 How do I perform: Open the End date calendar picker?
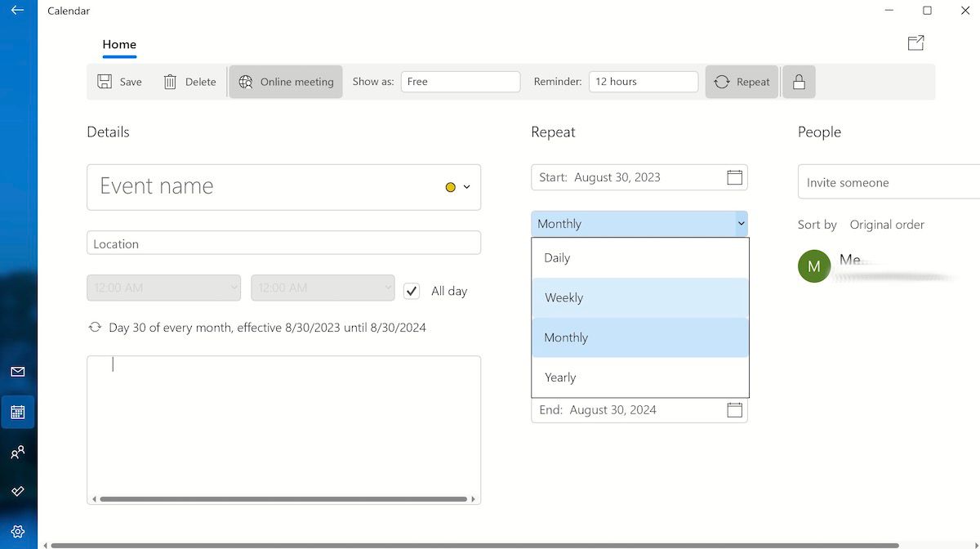(734, 410)
